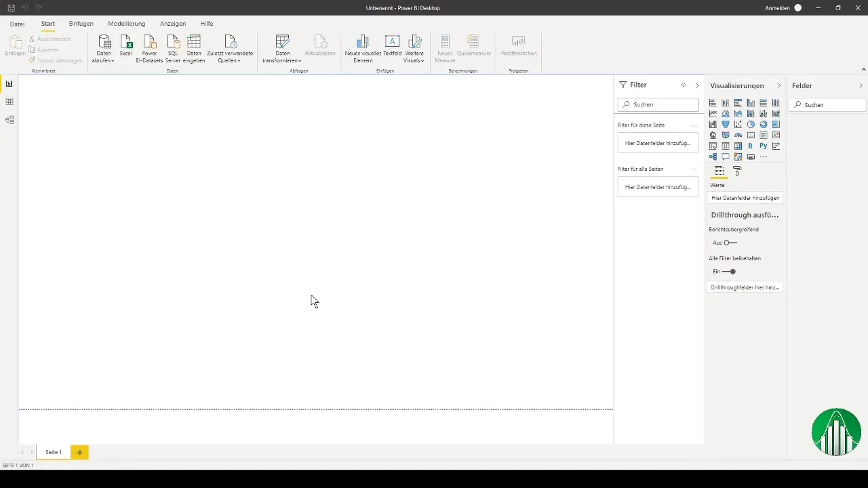Select the Start ribbon tab
This screenshot has width=868, height=488.
pos(48,24)
